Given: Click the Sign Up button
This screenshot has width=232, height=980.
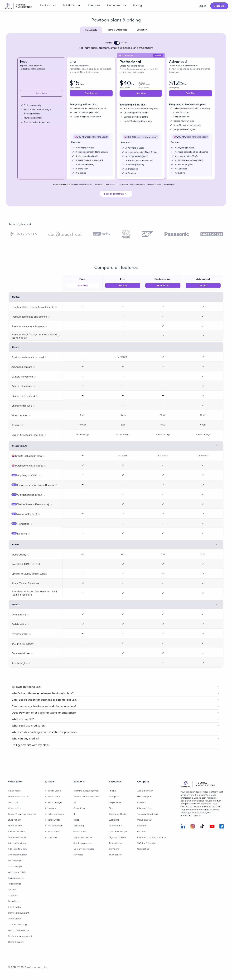Looking at the screenshot, I should pyautogui.click(x=219, y=6).
